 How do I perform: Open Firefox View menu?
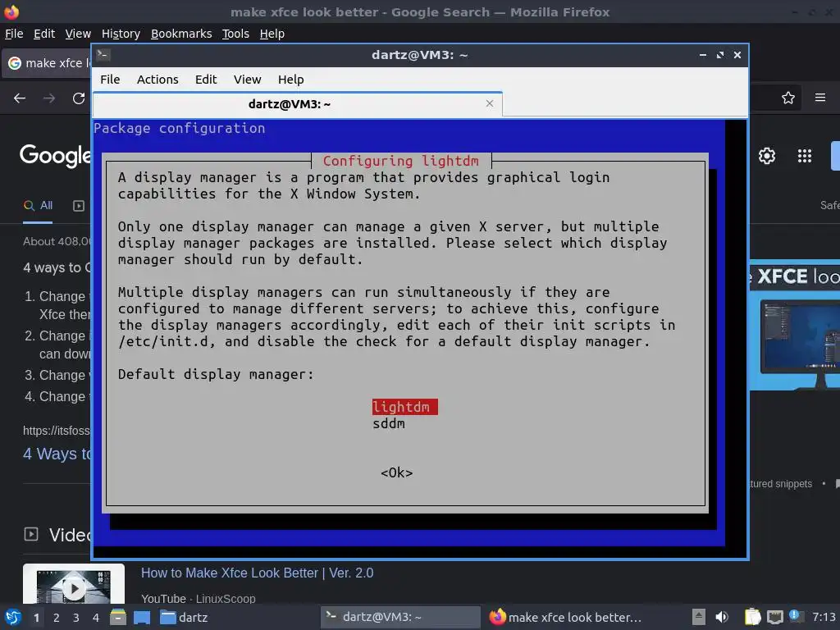tap(78, 34)
